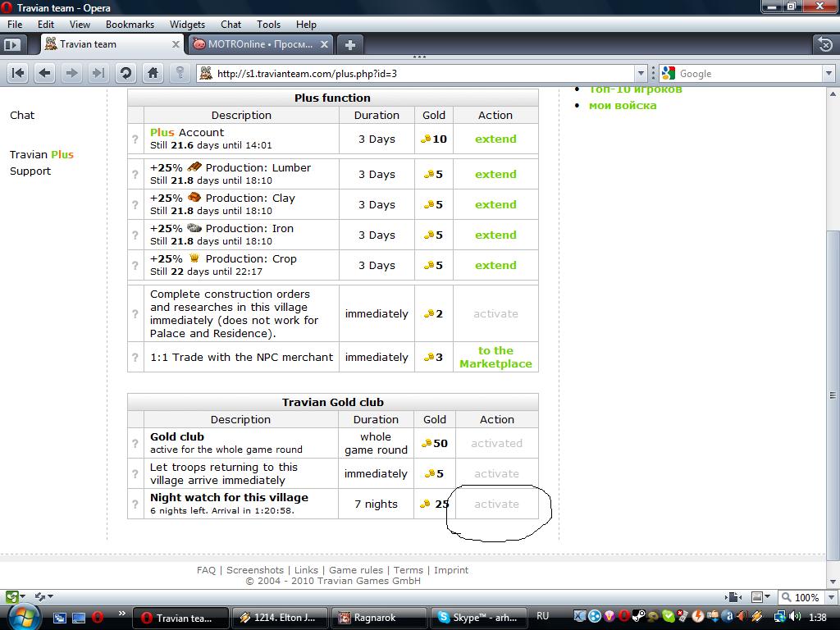Open the zoom level dropdown arrow

pos(831,597)
